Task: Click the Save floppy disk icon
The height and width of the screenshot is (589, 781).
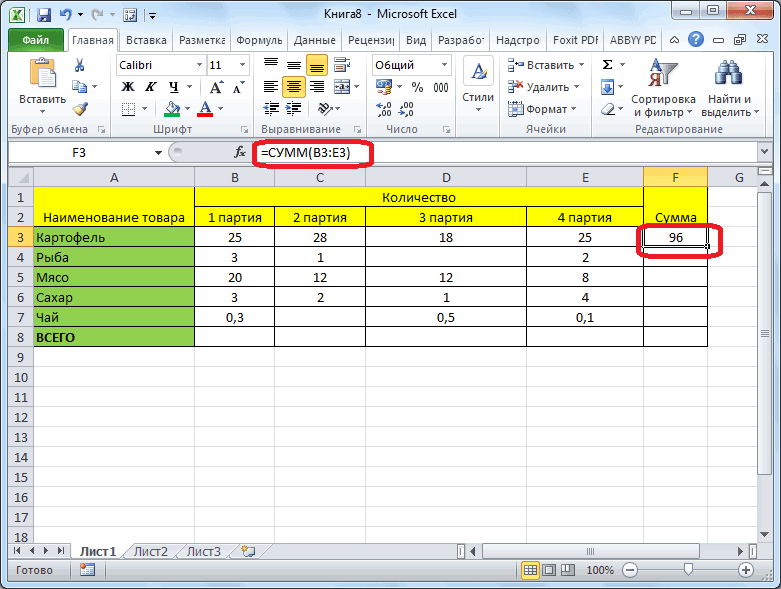Action: pyautogui.click(x=44, y=15)
